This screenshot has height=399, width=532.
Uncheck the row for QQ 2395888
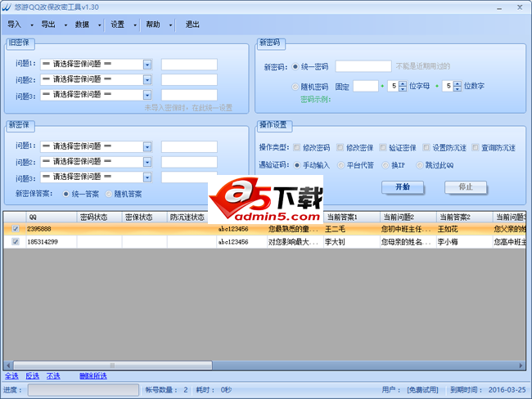[x=16, y=229]
